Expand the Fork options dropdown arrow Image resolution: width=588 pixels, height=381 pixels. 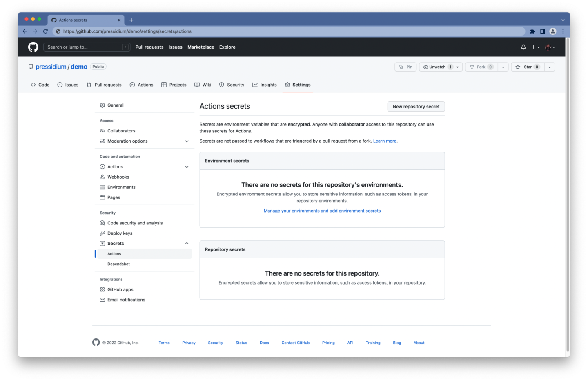click(x=503, y=67)
